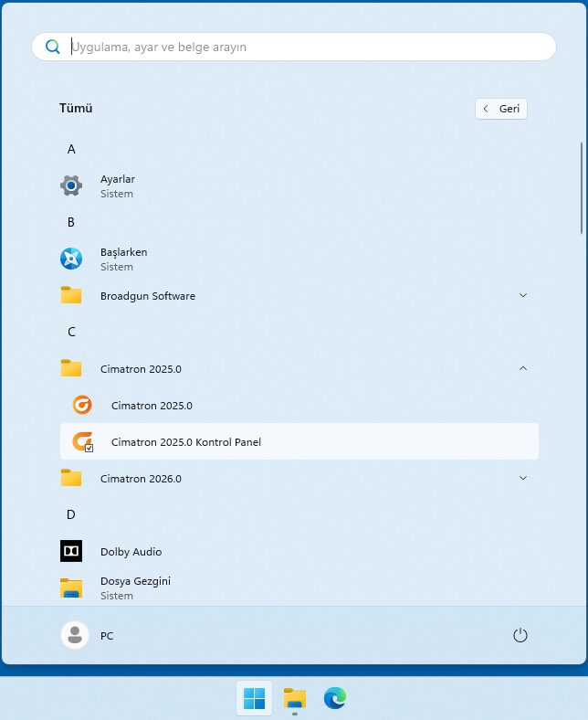Open Dosya Gezgini folder icon
Image resolution: width=588 pixels, height=720 pixels.
[x=71, y=588]
